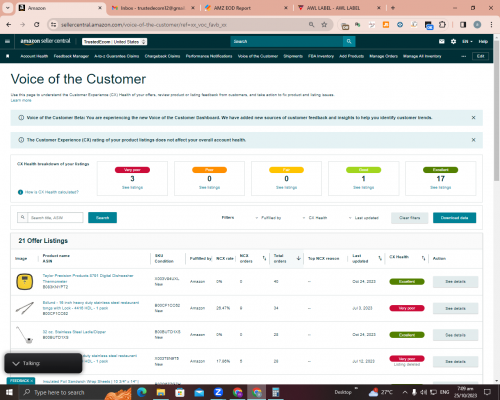Click the Help link in the header
500x400 pixels.
click(483, 42)
